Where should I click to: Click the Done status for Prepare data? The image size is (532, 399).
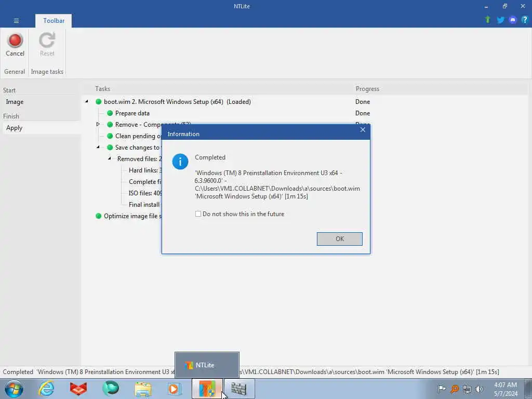point(362,113)
